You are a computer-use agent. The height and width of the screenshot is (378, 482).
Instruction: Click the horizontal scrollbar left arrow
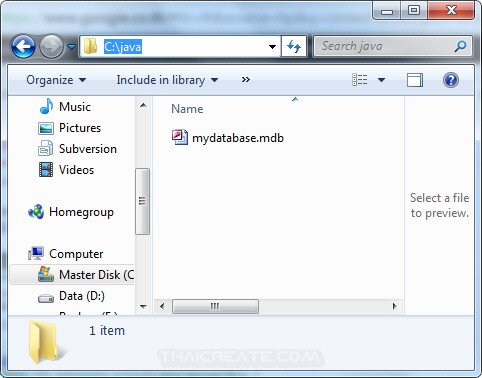coord(162,306)
